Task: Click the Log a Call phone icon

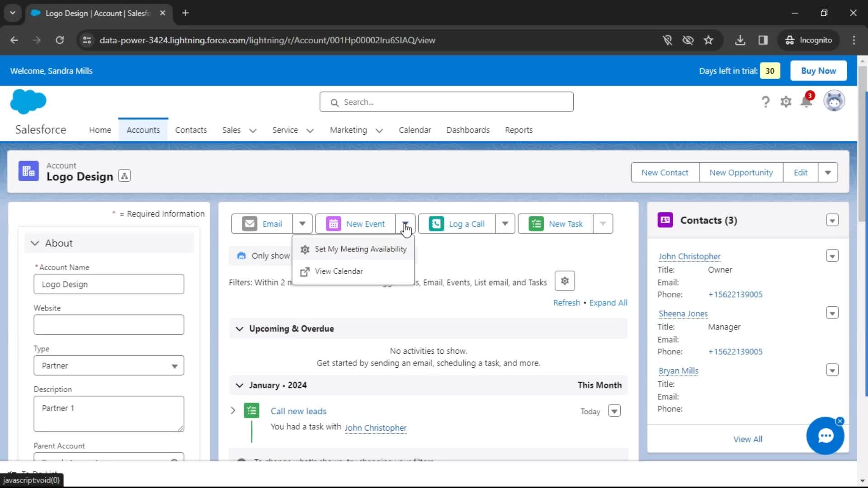Action: (436, 224)
